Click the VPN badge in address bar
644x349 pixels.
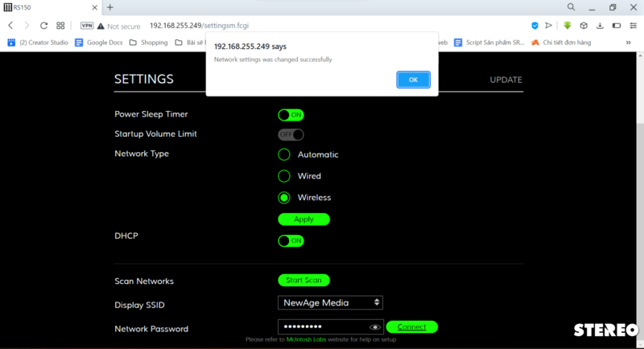pos(86,26)
